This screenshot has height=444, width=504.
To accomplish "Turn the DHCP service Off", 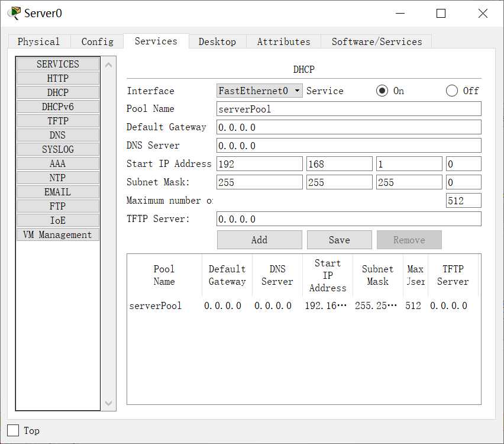I will (x=451, y=91).
